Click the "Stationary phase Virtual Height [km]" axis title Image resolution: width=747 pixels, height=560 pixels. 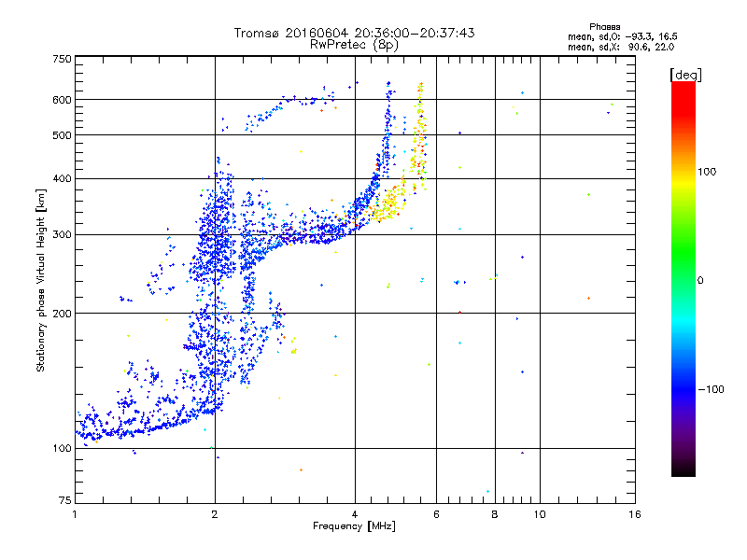[x=41, y=280]
